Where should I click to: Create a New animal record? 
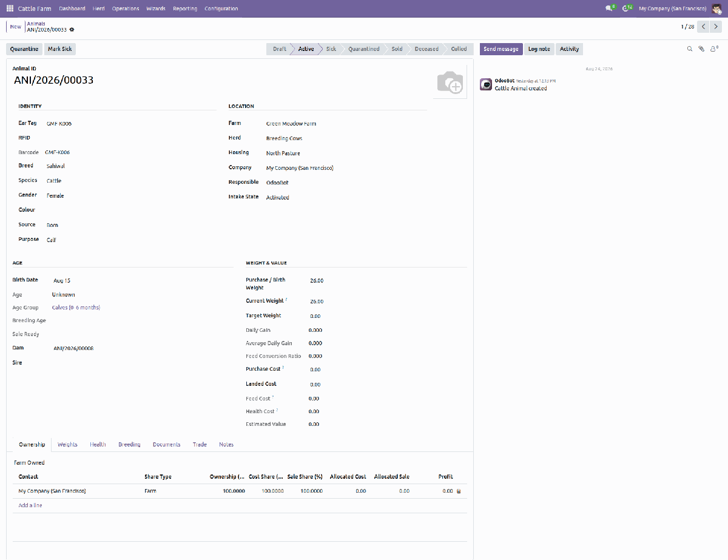(15, 27)
